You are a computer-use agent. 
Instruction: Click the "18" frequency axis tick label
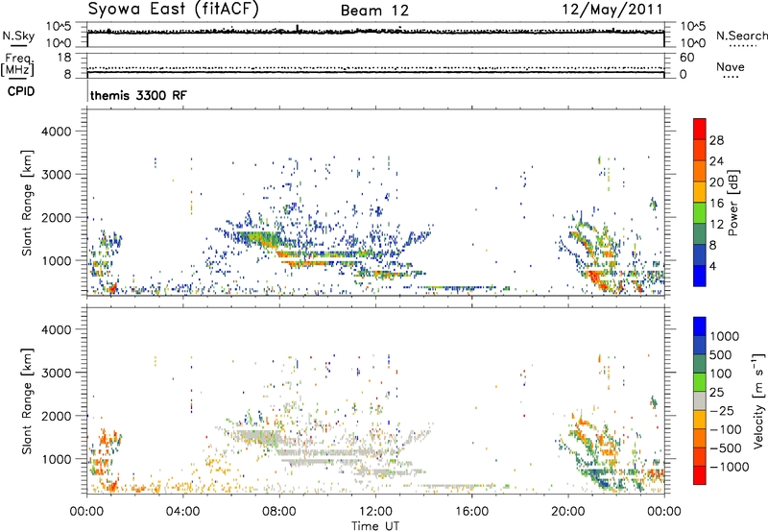64,58
